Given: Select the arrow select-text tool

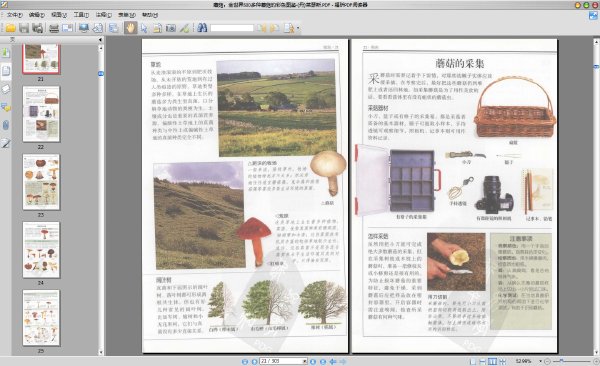Looking at the screenshot, I should point(144,28).
